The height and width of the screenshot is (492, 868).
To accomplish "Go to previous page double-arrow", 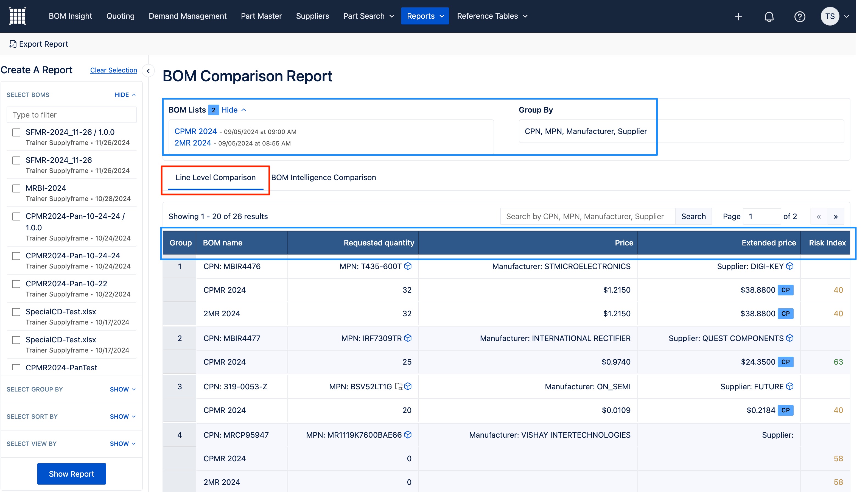I will (x=819, y=217).
